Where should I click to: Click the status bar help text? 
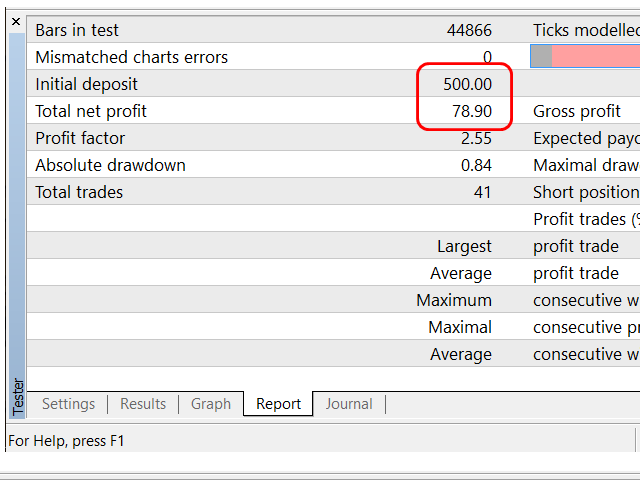tap(66, 440)
